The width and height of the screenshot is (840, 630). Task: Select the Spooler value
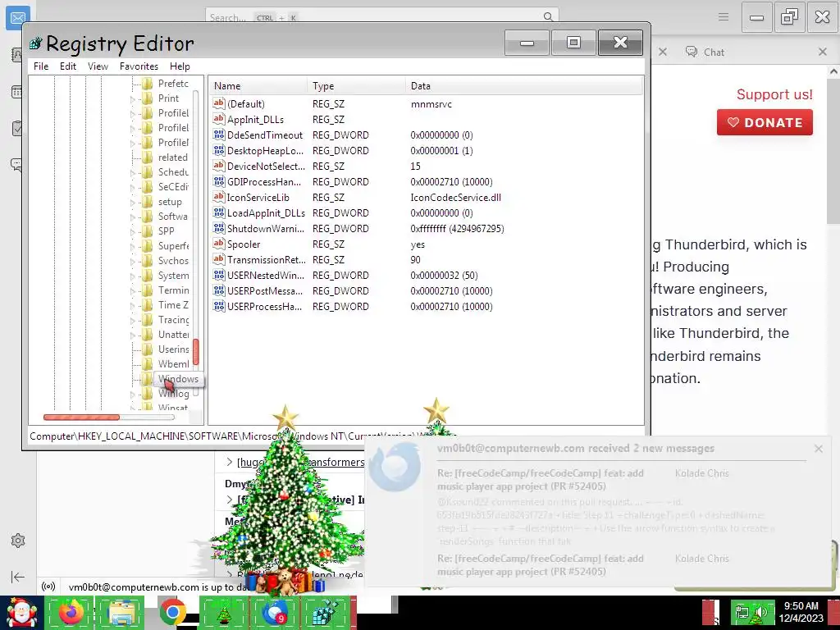pyautogui.click(x=243, y=244)
